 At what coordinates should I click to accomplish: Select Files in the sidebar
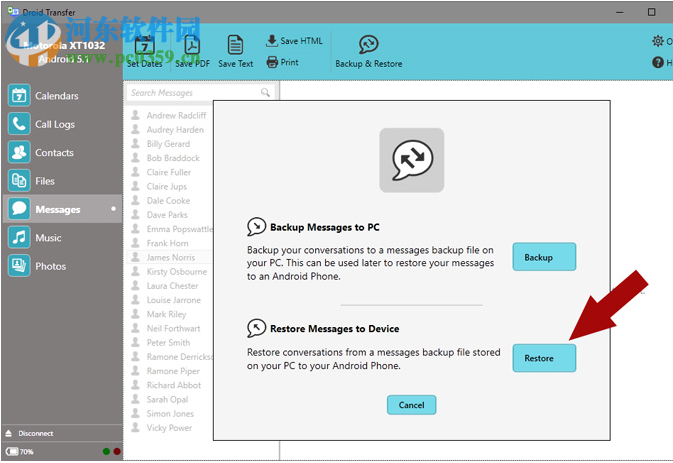click(x=45, y=181)
